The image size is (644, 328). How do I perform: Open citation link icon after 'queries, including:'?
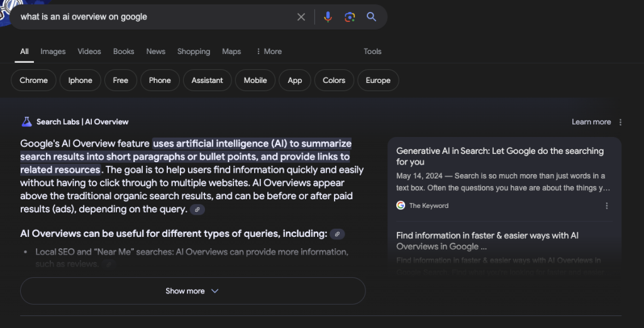pyautogui.click(x=337, y=234)
